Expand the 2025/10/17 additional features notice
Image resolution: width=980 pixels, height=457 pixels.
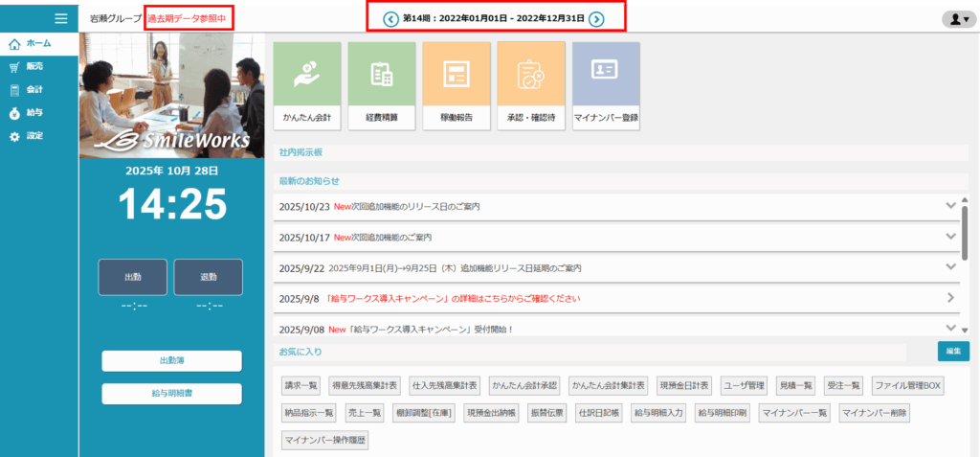(x=950, y=237)
